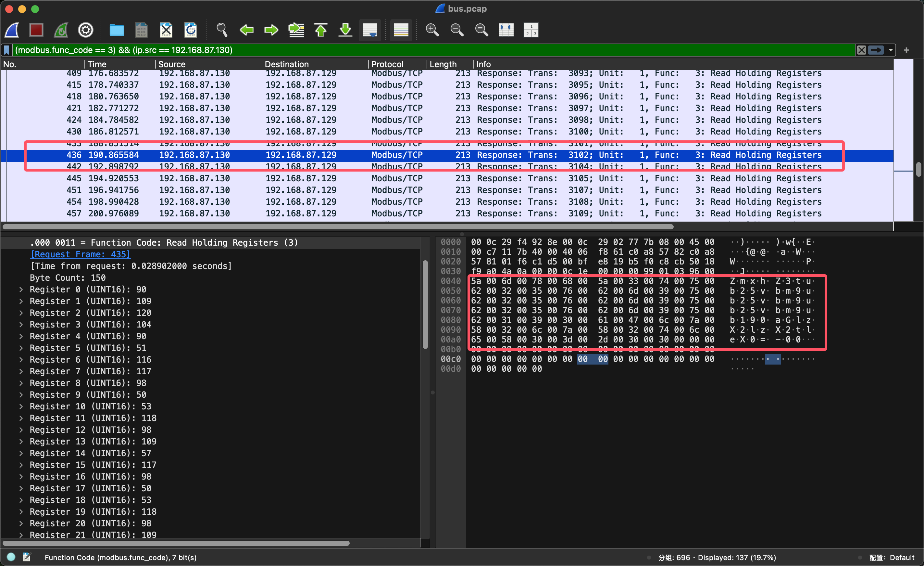The width and height of the screenshot is (924, 566).
Task: Zoom out the main window text
Action: pyautogui.click(x=457, y=30)
